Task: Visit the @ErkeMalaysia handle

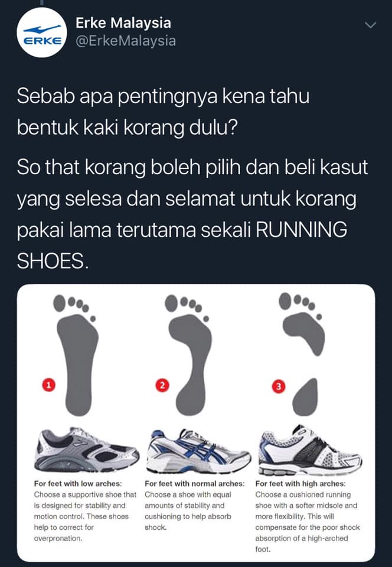Action: tap(126, 41)
